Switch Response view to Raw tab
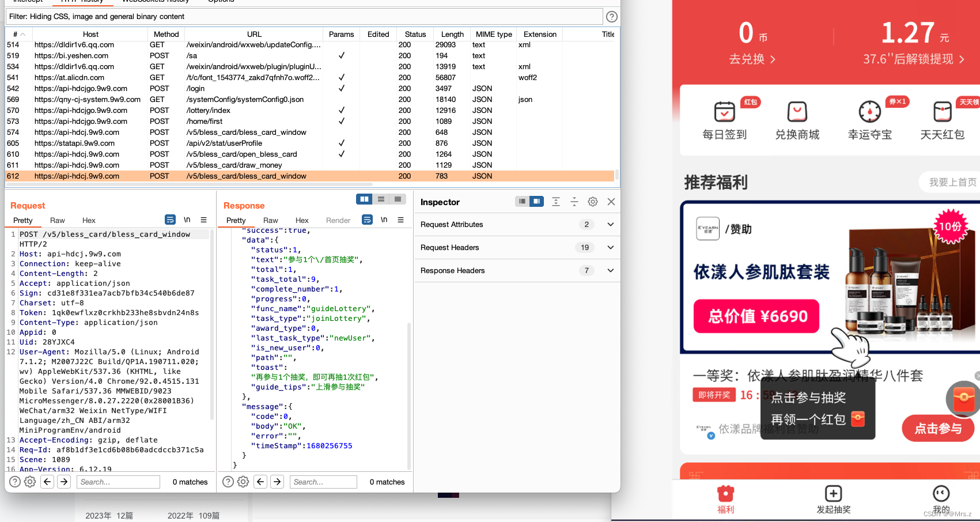The width and height of the screenshot is (980, 522). pos(271,220)
